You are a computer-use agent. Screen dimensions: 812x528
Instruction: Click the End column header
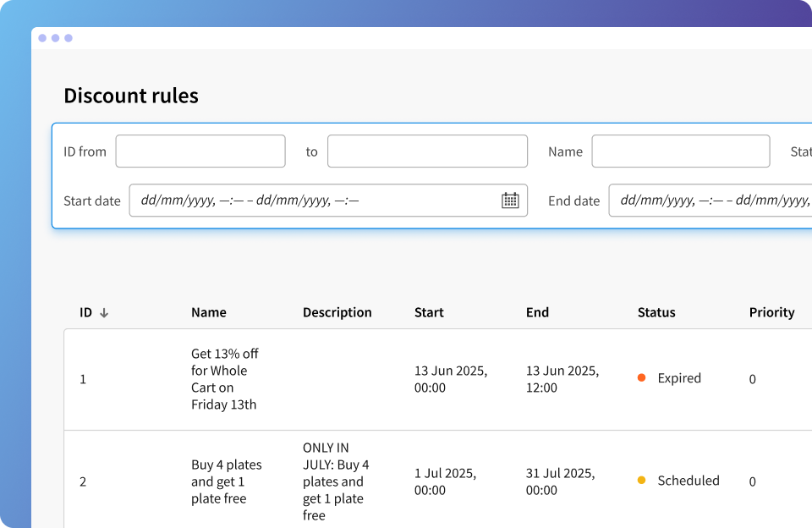[537, 312]
